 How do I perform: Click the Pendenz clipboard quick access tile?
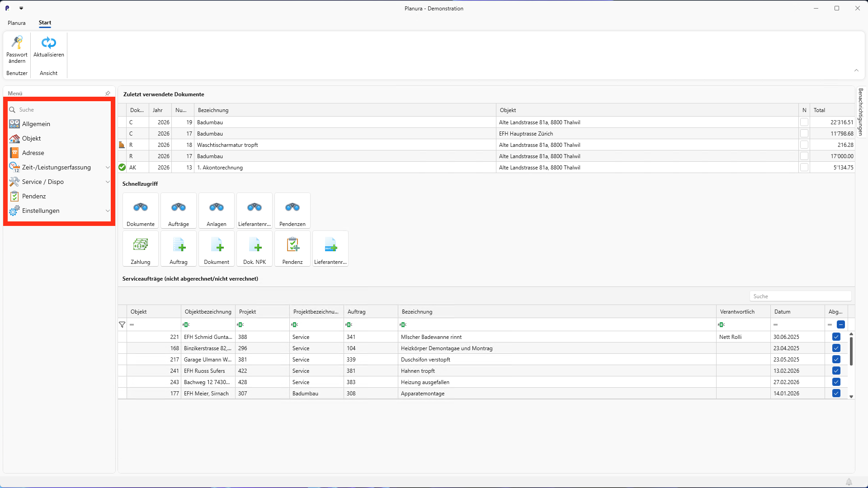292,249
